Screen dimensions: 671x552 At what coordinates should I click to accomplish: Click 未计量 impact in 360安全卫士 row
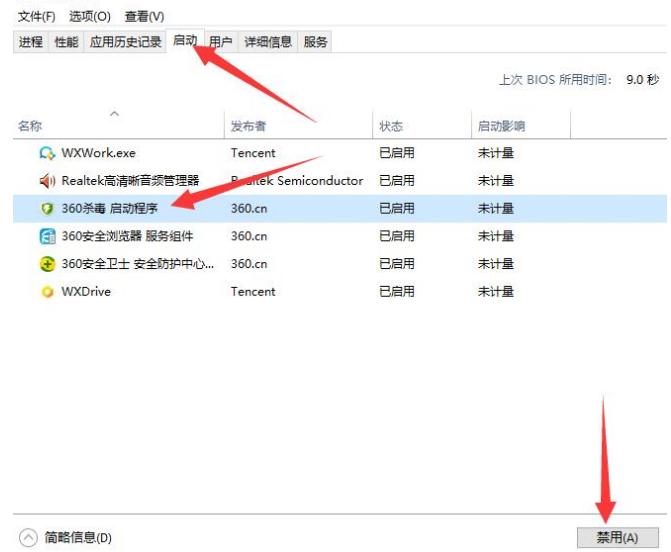coord(496,264)
